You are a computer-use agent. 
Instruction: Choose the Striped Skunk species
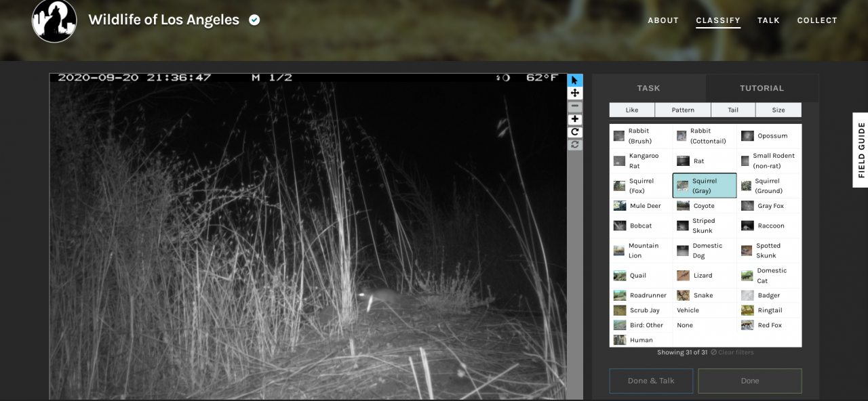(x=705, y=226)
